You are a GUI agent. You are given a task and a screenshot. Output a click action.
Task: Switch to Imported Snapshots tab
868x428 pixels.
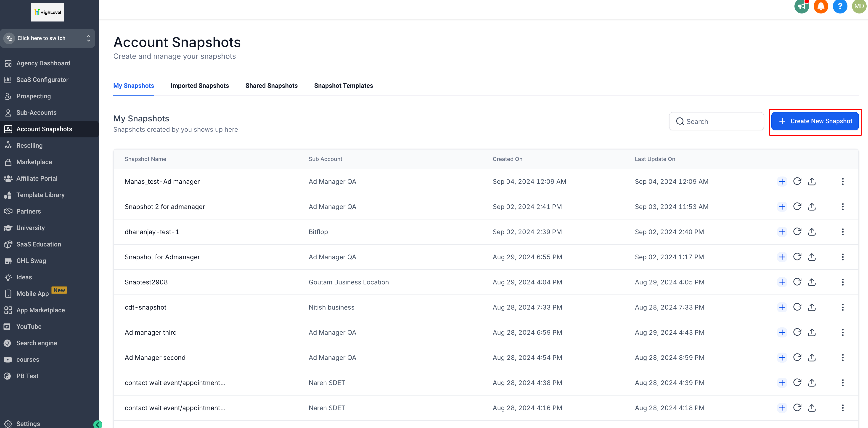click(199, 86)
